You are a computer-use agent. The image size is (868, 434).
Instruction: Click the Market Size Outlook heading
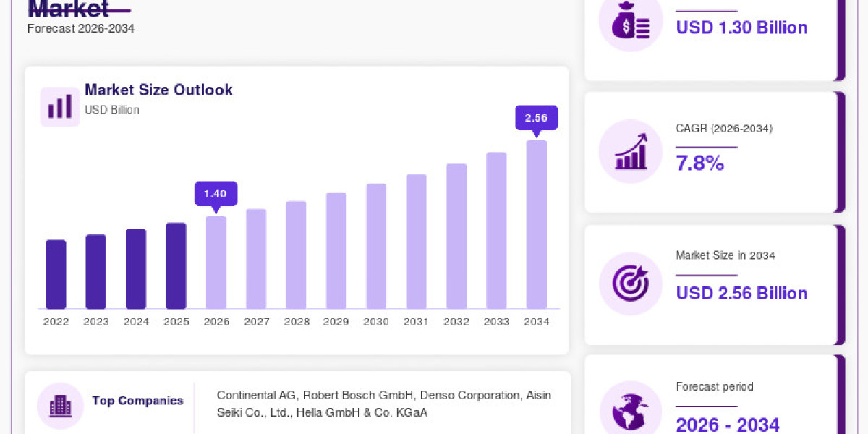158,90
